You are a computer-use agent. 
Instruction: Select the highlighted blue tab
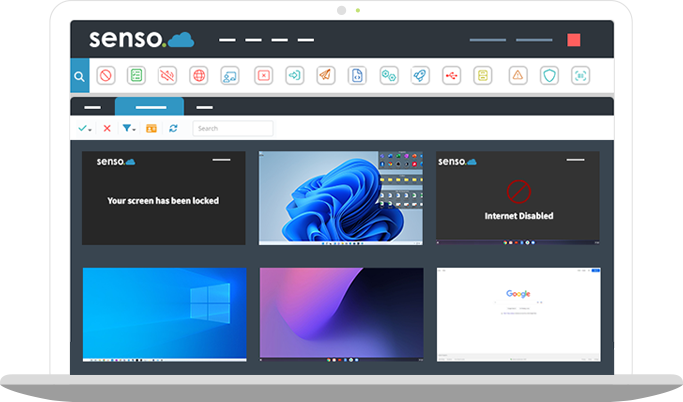[149, 107]
